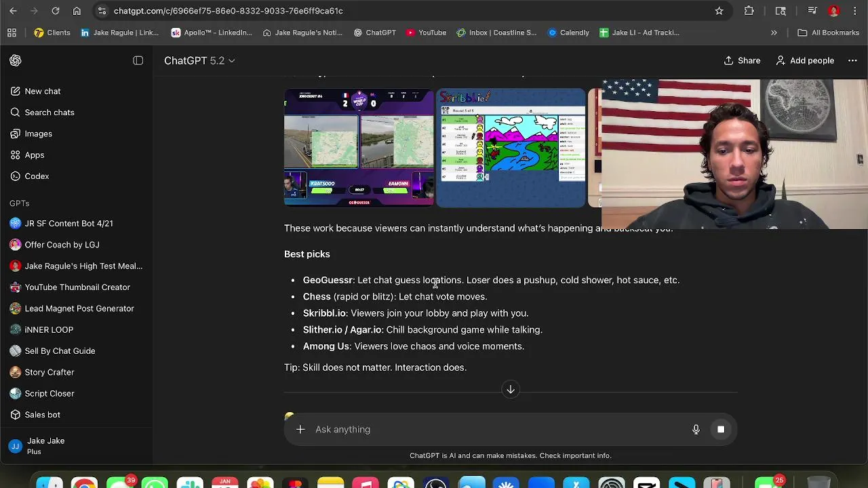Click the microphone dictation icon
The width and height of the screenshot is (868, 488).
(696, 429)
